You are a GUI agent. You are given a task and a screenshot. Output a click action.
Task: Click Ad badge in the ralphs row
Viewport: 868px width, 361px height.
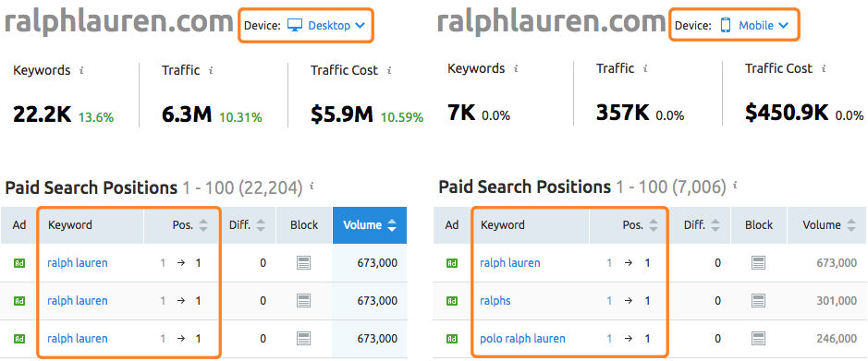click(452, 301)
